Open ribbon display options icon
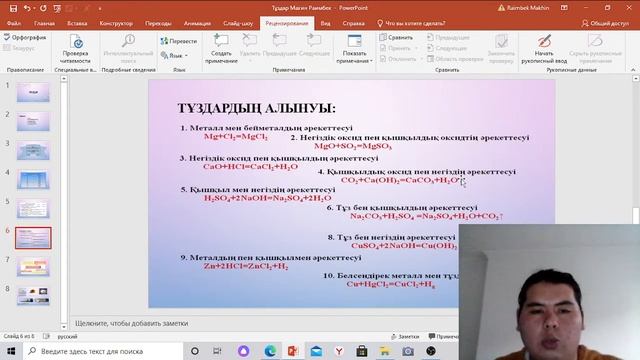Screen dimensions: 640x360 point(564,8)
